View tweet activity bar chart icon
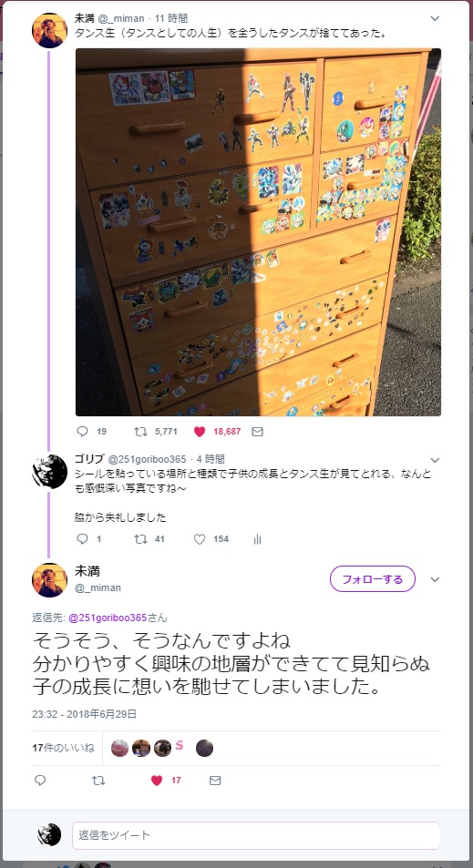Screen dimensions: 473x868 pos(257,539)
